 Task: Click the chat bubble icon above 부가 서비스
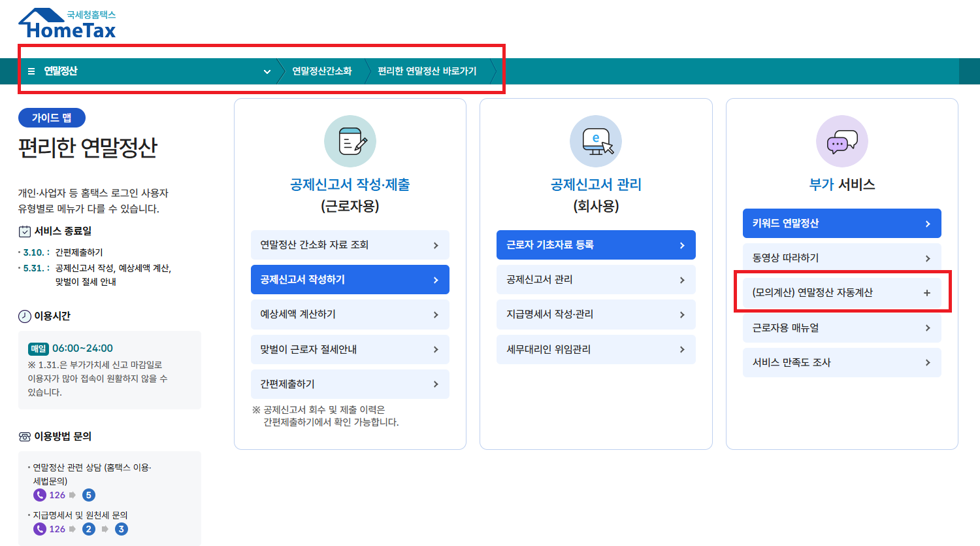coord(841,141)
